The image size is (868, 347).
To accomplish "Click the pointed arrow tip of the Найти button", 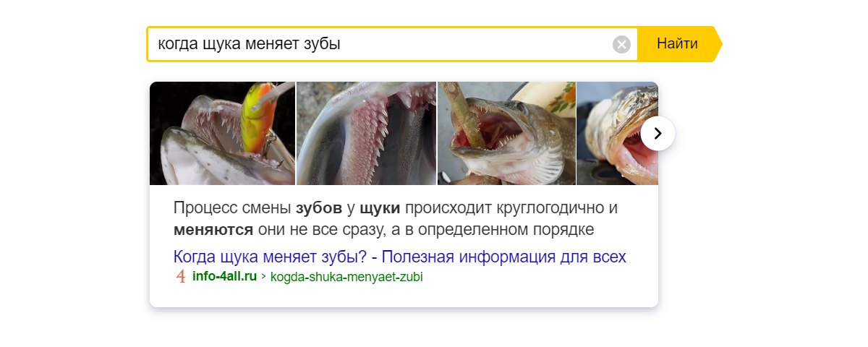I will point(717,44).
